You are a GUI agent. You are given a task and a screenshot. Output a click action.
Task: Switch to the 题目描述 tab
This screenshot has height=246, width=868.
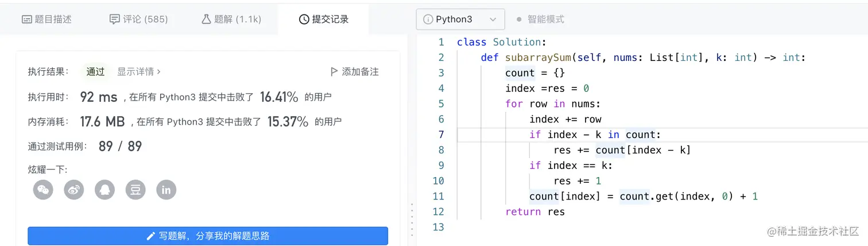pyautogui.click(x=46, y=20)
